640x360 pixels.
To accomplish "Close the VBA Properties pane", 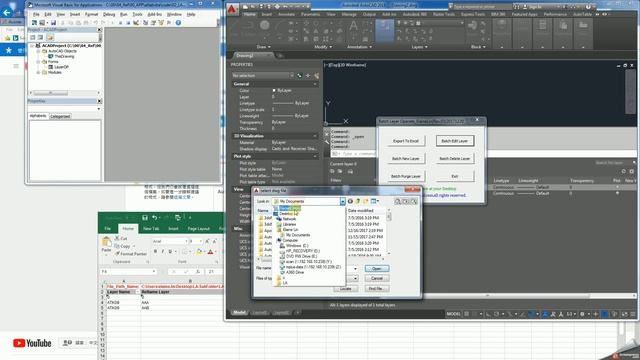I will pyautogui.click(x=99, y=101).
